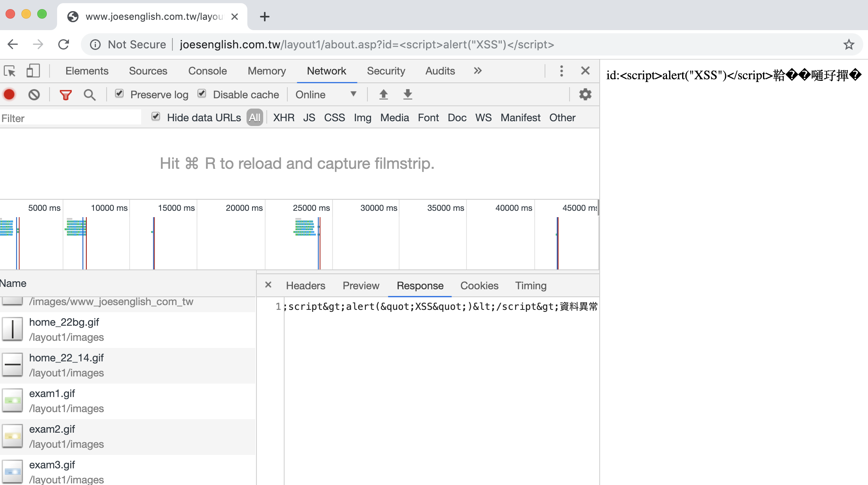Image resolution: width=868 pixels, height=485 pixels.
Task: Show the request Timing tab
Action: pyautogui.click(x=531, y=286)
